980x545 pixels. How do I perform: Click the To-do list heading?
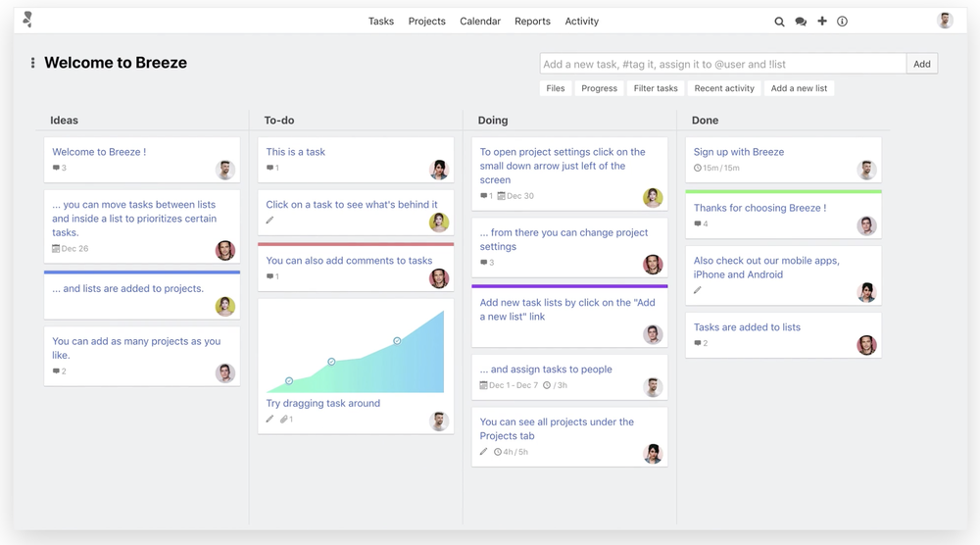pyautogui.click(x=279, y=120)
